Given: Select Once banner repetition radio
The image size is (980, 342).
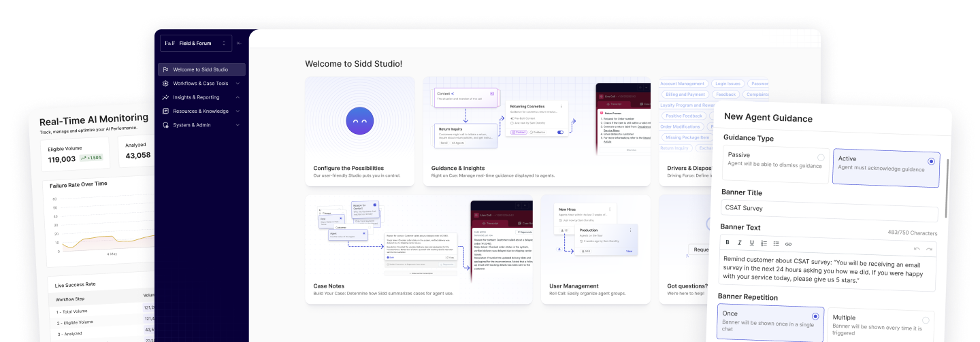Looking at the screenshot, I should click(x=815, y=316).
